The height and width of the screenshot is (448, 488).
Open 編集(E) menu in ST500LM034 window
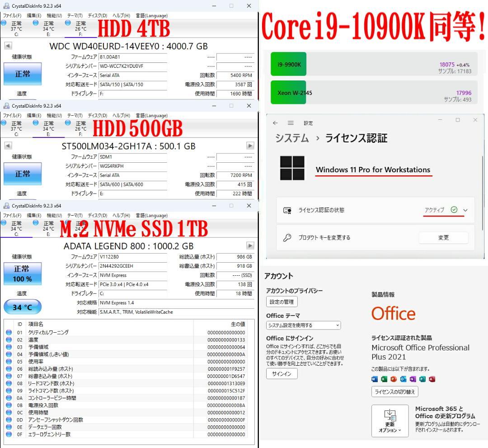[x=34, y=115]
